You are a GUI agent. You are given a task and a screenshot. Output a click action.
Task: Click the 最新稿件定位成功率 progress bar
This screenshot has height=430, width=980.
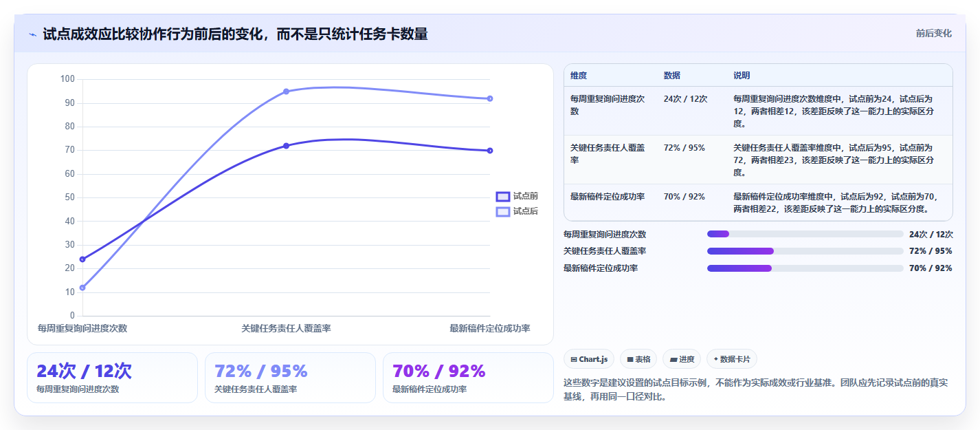[805, 268]
